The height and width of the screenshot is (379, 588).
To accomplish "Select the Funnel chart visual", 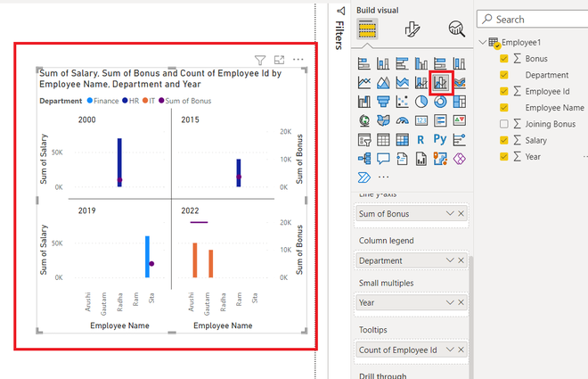I will point(383,102).
